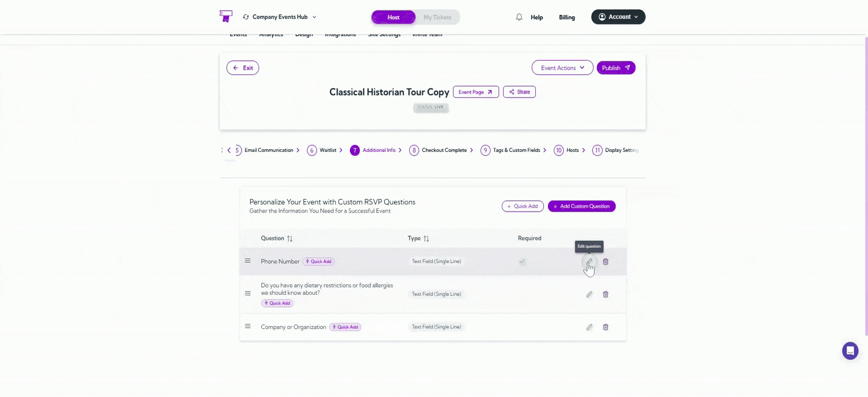868x397 pixels.
Task: Click the step 6 Waitlist circle
Action: [312, 150]
